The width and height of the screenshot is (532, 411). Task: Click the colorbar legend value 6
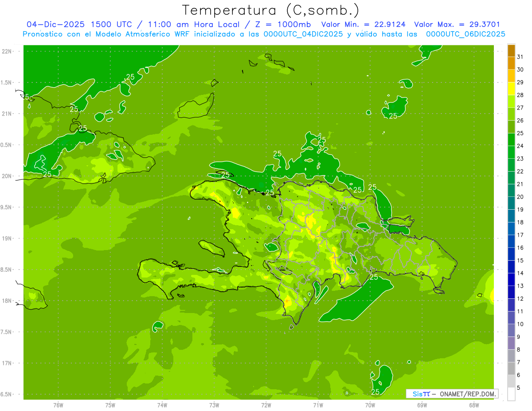coord(519,375)
